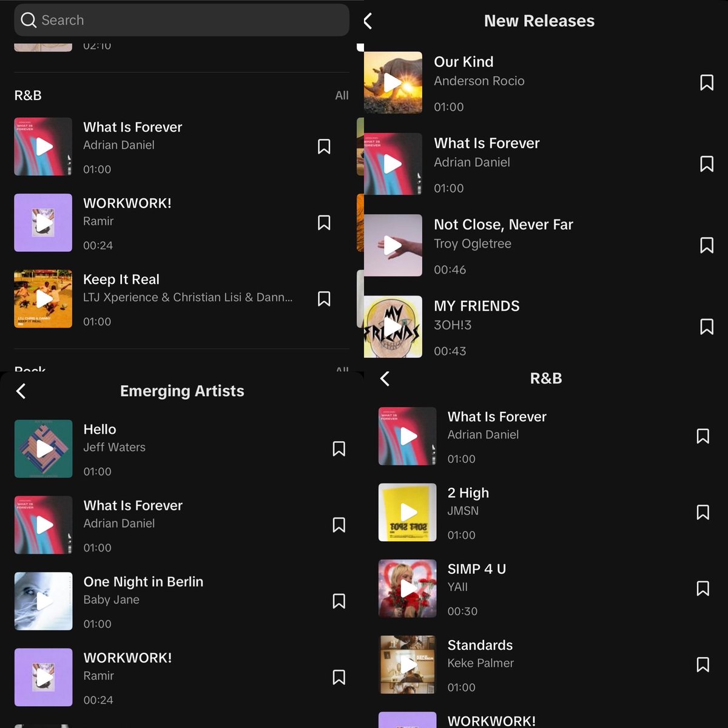Select Anderson Rocio artist name
The image size is (728, 728).
point(479,81)
